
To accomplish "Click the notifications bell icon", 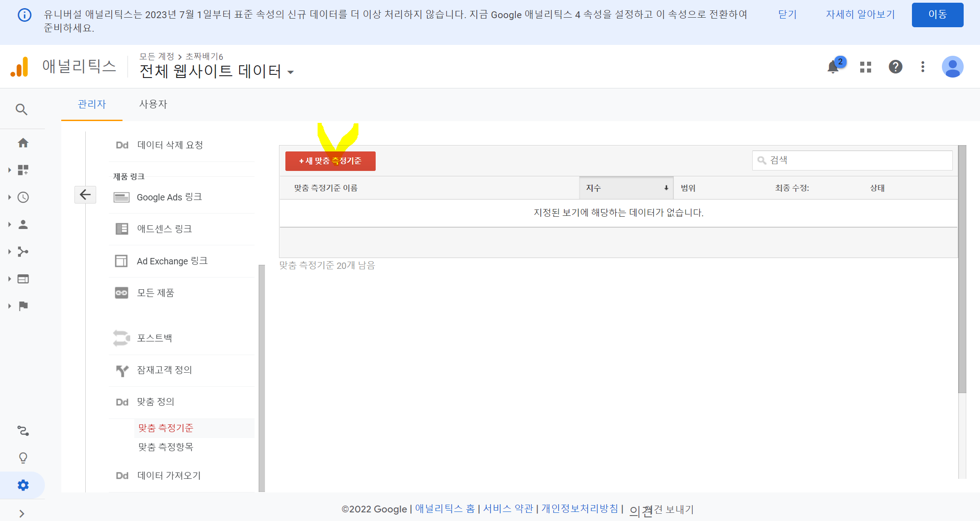I will [x=833, y=67].
